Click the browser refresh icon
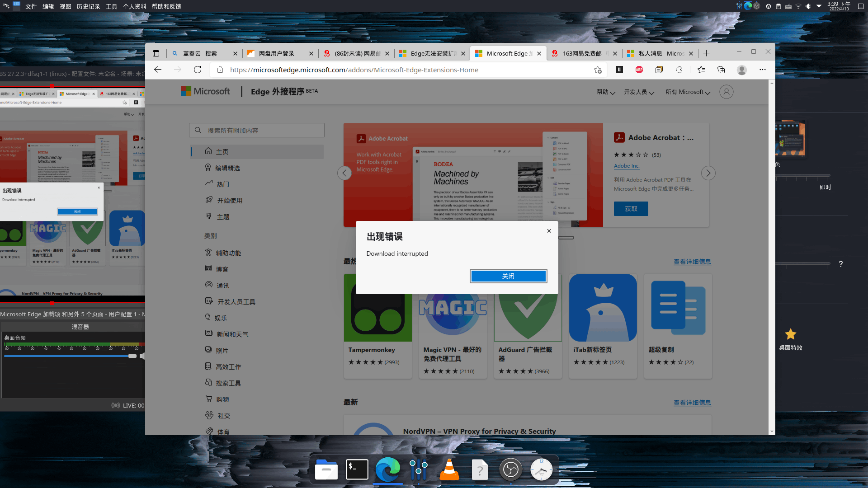Screen dimensions: 868x488 click(198, 70)
